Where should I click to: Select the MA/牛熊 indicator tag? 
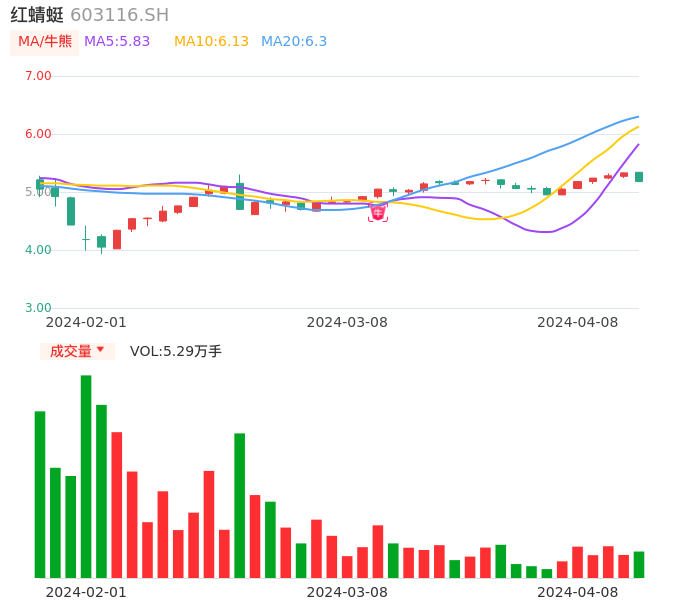point(45,42)
